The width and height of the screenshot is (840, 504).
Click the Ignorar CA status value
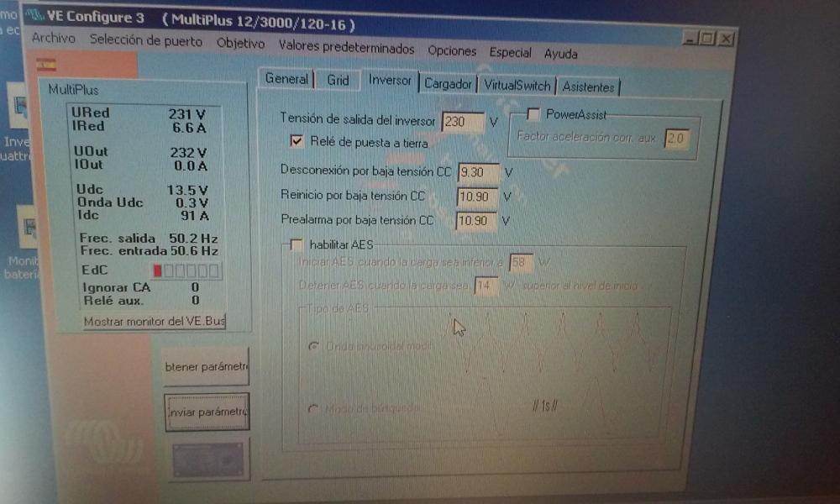[195, 287]
